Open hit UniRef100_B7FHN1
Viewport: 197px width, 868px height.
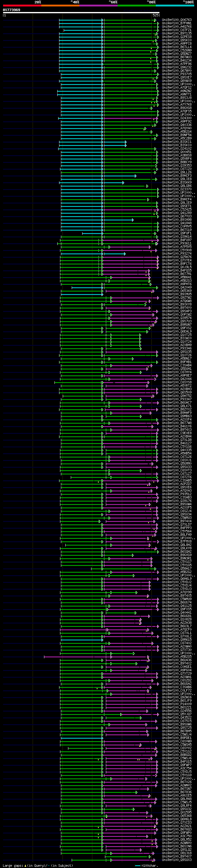pos(176,23)
